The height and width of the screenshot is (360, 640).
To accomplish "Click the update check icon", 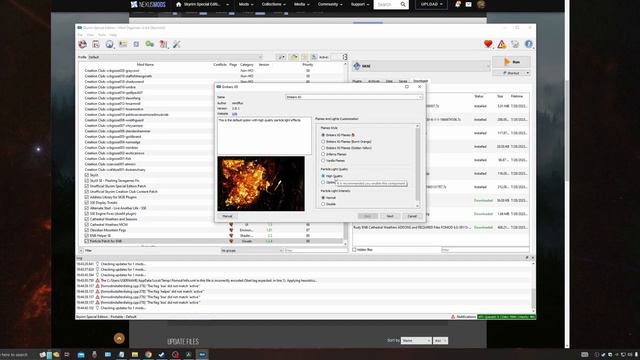I will point(515,44).
